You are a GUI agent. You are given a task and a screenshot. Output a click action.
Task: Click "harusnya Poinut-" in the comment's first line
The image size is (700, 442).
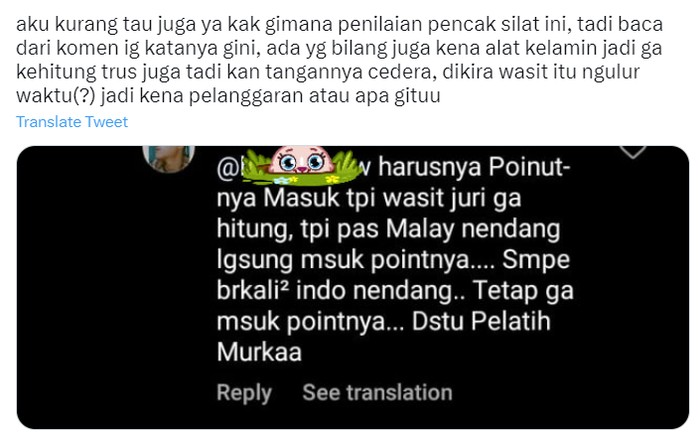point(475,167)
